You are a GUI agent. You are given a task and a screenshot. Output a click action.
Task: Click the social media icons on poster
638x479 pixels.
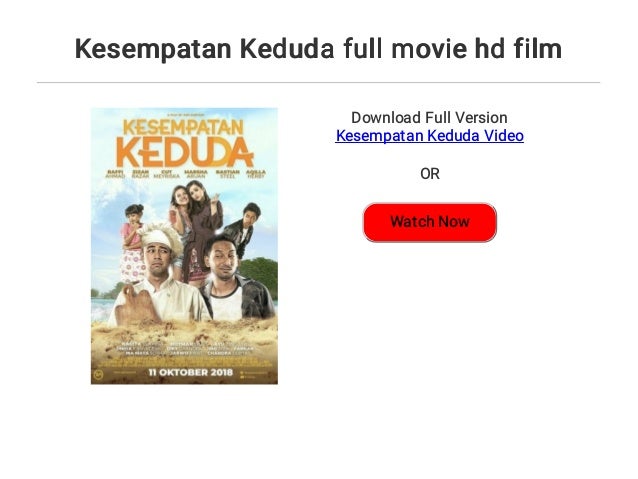tap(254, 374)
